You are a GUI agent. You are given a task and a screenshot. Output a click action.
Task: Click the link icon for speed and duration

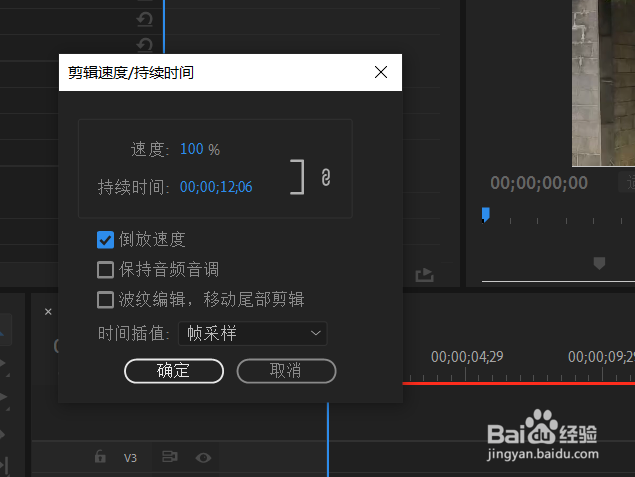326,177
